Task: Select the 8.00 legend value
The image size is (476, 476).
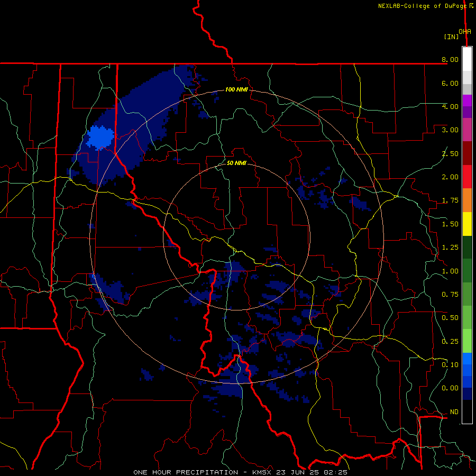Action: pyautogui.click(x=450, y=59)
